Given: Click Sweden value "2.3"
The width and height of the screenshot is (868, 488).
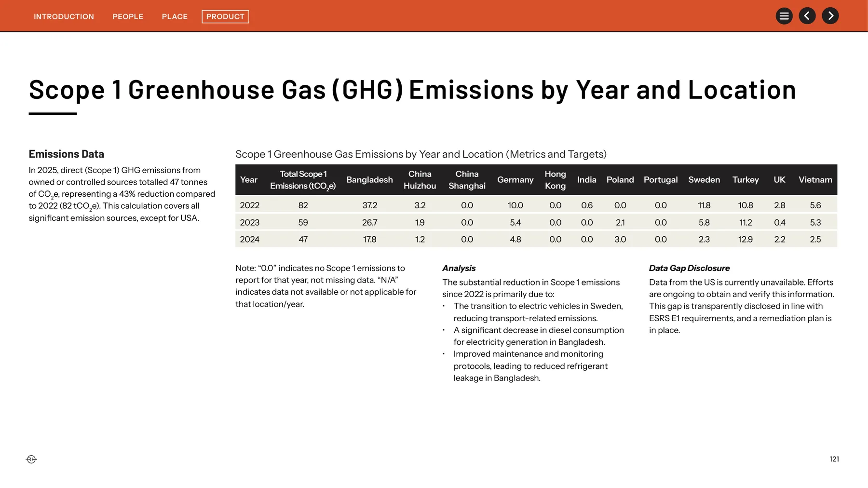Looking at the screenshot, I should (704, 240).
